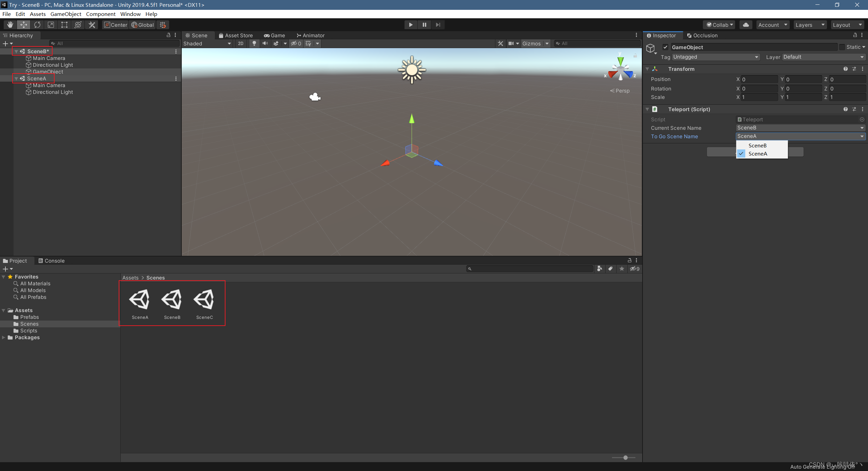Open the GameObject menu
This screenshot has height=471, width=868.
[66, 14]
